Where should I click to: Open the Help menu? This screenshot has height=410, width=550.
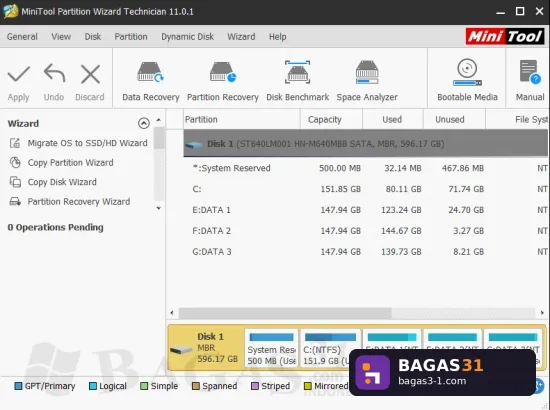pos(277,36)
